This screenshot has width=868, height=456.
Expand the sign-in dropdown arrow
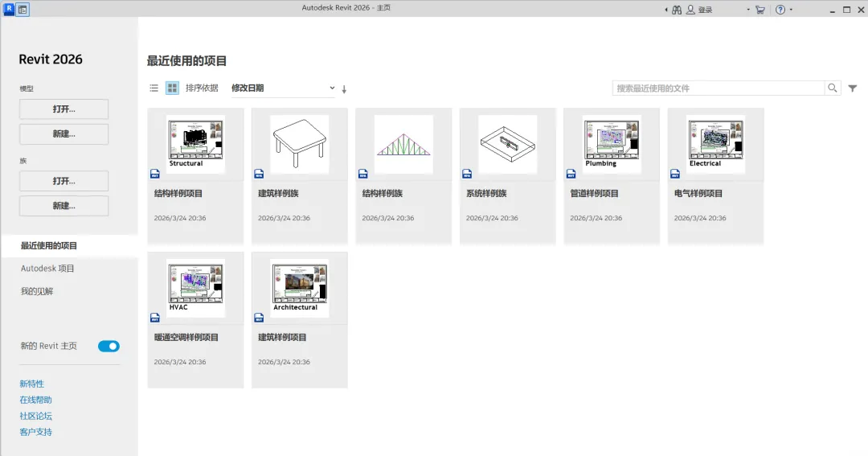(x=748, y=10)
